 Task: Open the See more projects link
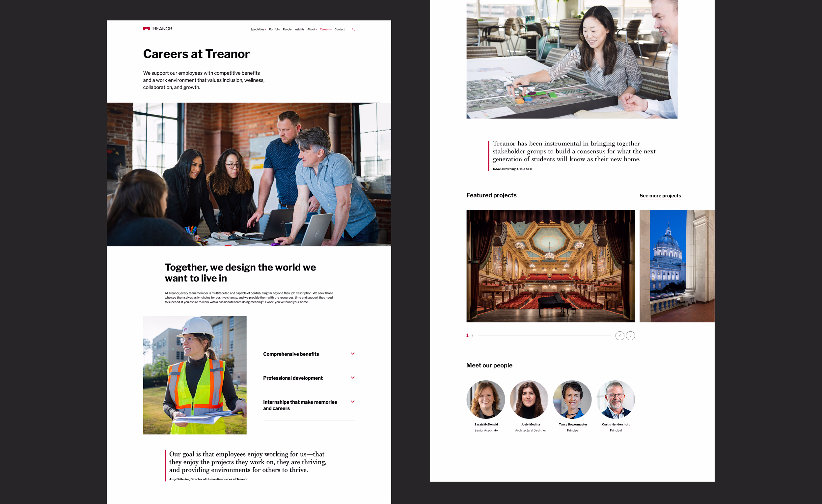(660, 196)
